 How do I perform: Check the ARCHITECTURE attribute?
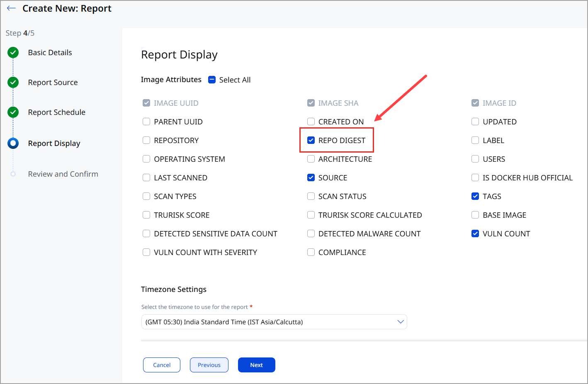[311, 159]
